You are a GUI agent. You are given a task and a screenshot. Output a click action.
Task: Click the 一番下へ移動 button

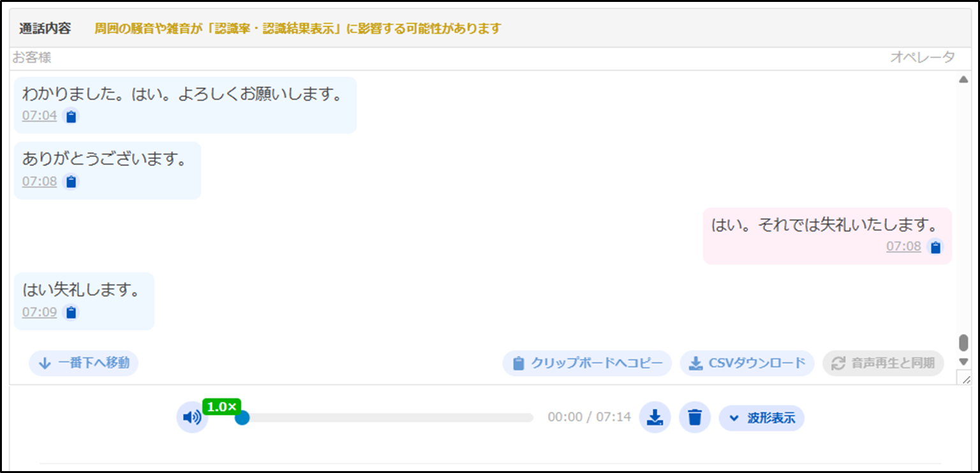pyautogui.click(x=84, y=363)
